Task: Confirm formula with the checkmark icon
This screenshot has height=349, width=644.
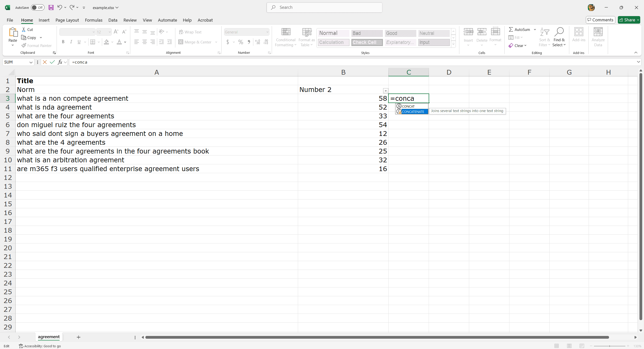Action: 52,62
